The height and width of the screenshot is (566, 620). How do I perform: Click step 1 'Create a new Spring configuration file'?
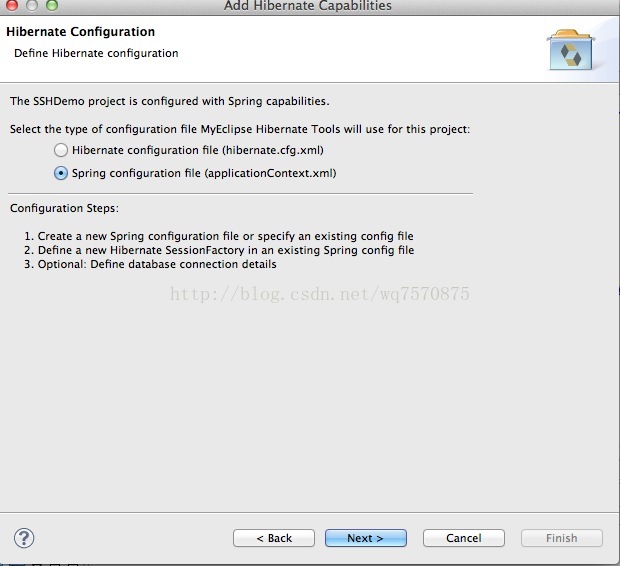click(x=219, y=236)
